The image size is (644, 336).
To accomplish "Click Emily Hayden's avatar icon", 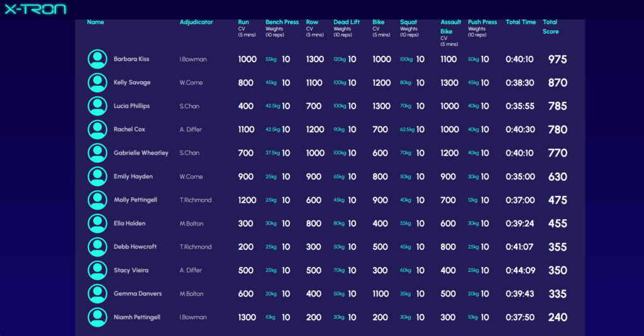I will pyautogui.click(x=97, y=176).
